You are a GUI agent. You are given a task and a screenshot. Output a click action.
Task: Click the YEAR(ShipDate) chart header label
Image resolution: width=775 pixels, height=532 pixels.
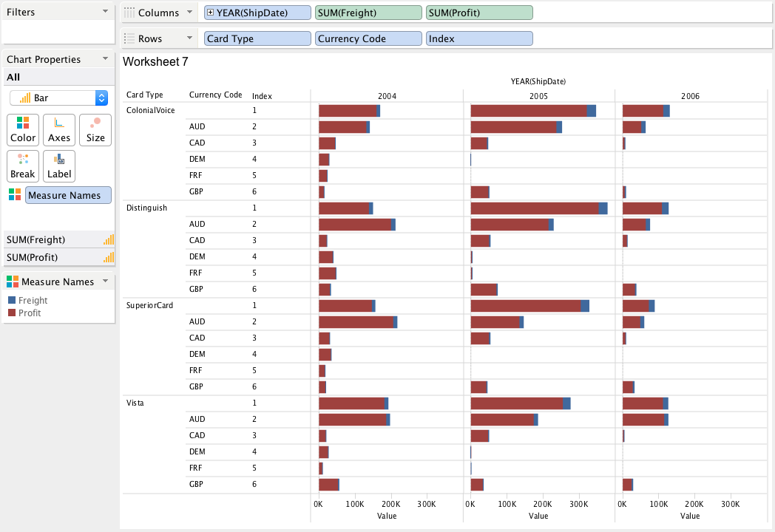[538, 81]
